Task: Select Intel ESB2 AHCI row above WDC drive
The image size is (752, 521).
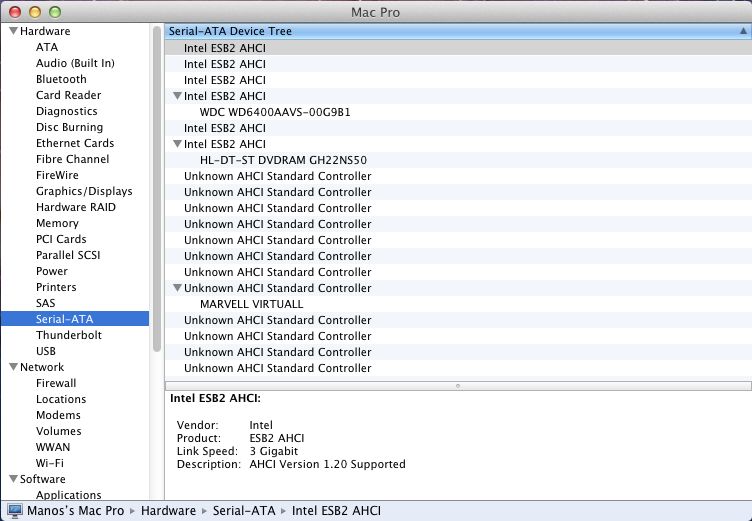Action: point(458,96)
